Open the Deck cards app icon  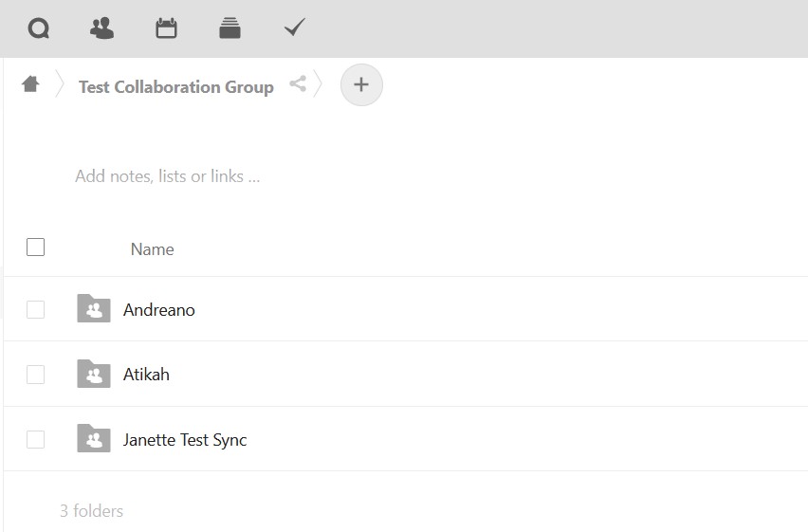(x=230, y=28)
